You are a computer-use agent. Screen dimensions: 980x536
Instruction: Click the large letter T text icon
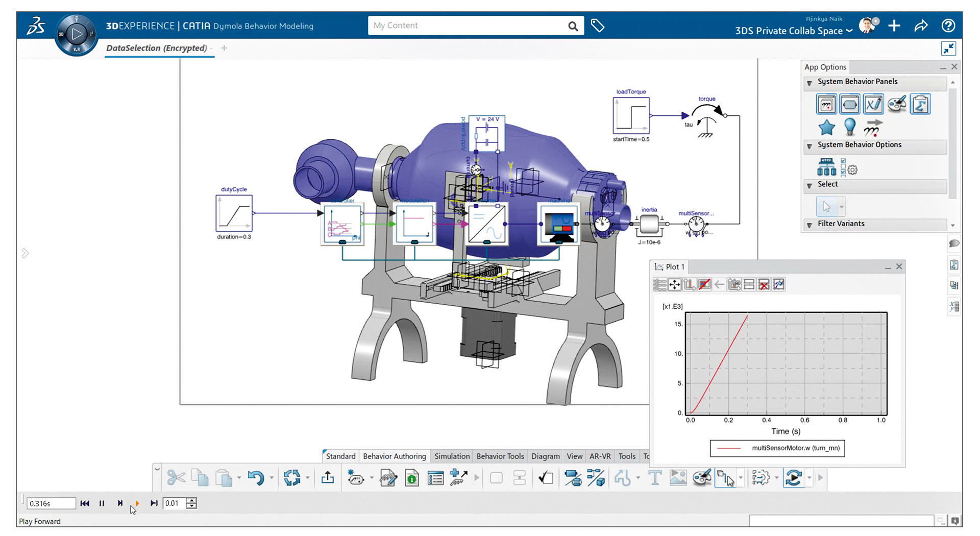[x=655, y=478]
